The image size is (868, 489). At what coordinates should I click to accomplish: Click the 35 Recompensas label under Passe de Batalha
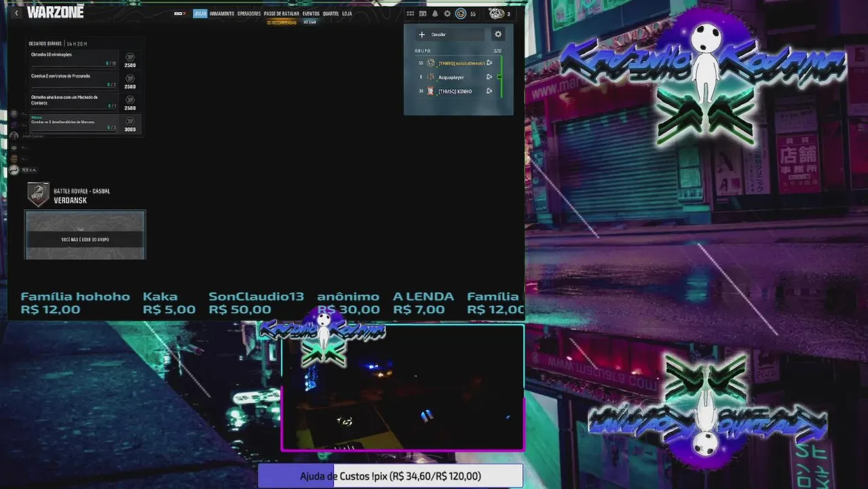pyautogui.click(x=282, y=22)
